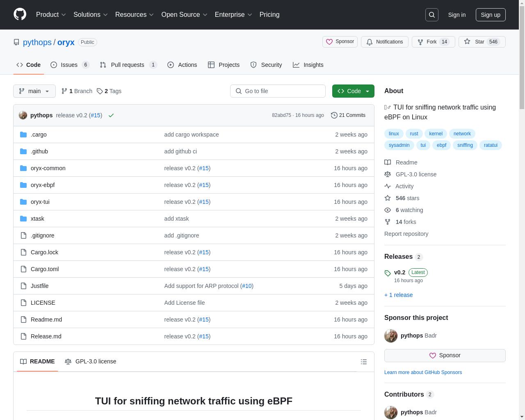The image size is (525, 420).
Task: Open the .github folder
Action: [39, 151]
